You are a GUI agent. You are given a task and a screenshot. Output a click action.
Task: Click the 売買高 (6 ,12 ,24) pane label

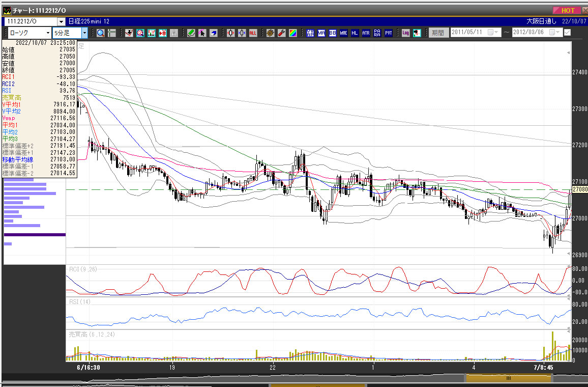pos(92,335)
